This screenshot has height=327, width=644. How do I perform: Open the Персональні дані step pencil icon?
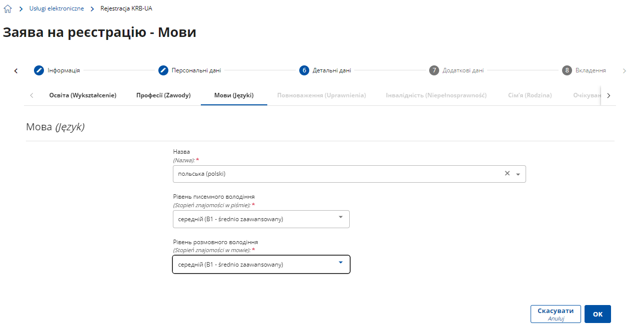[163, 70]
